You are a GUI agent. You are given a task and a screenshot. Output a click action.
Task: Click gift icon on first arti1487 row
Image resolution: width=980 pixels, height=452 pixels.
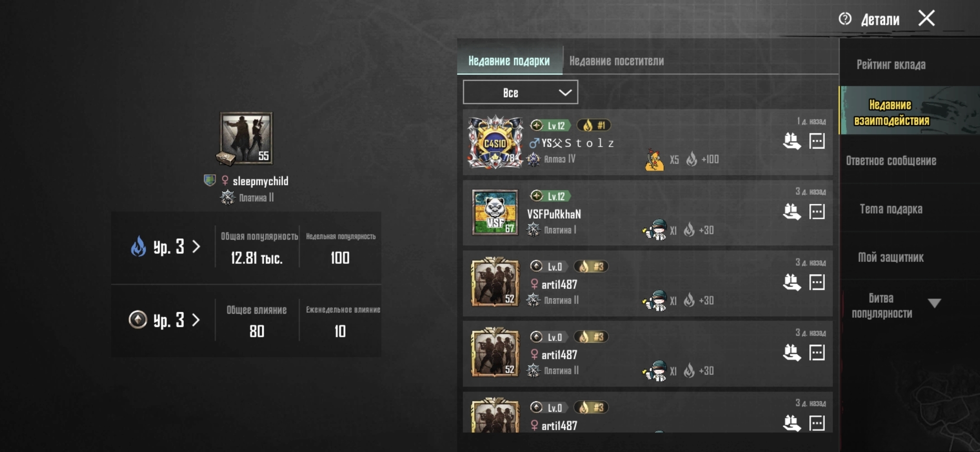[x=791, y=282]
